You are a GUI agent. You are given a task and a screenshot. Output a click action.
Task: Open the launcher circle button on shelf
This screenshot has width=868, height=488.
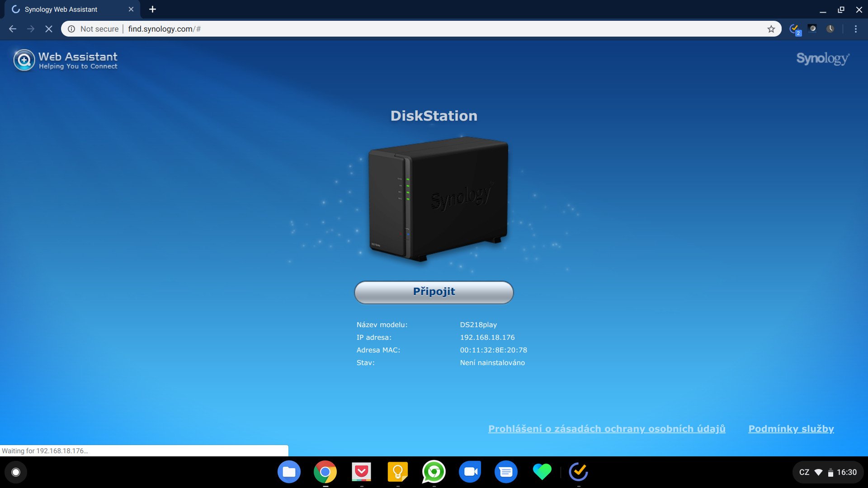click(x=16, y=472)
